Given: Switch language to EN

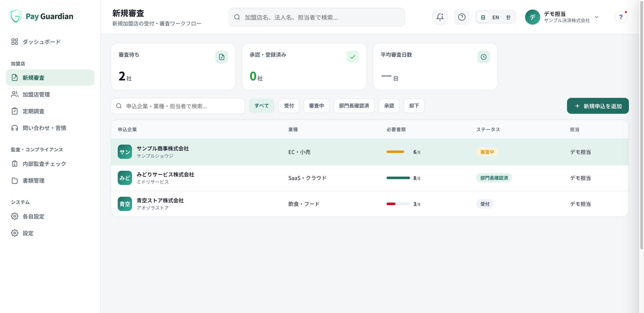Looking at the screenshot, I should 495,17.
